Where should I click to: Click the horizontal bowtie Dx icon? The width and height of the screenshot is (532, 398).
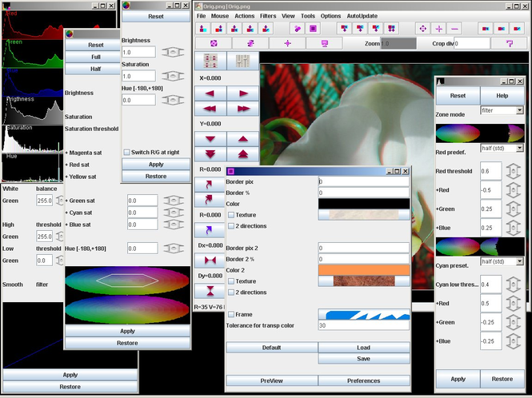click(210, 261)
